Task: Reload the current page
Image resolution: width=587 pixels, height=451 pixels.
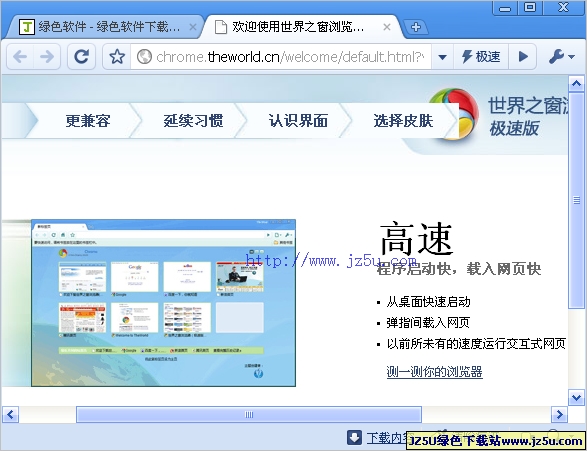Action: 81,57
